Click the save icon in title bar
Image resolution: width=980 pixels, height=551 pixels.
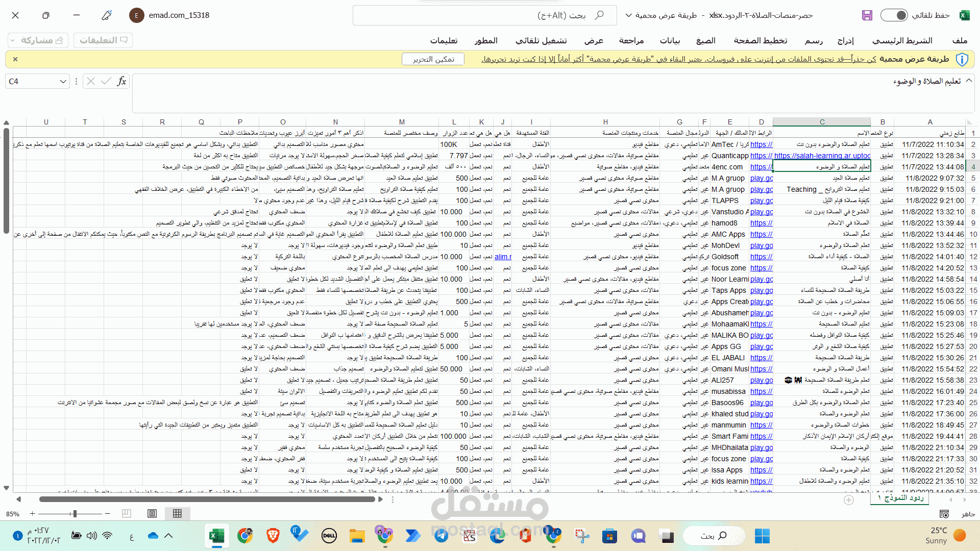[x=867, y=15]
